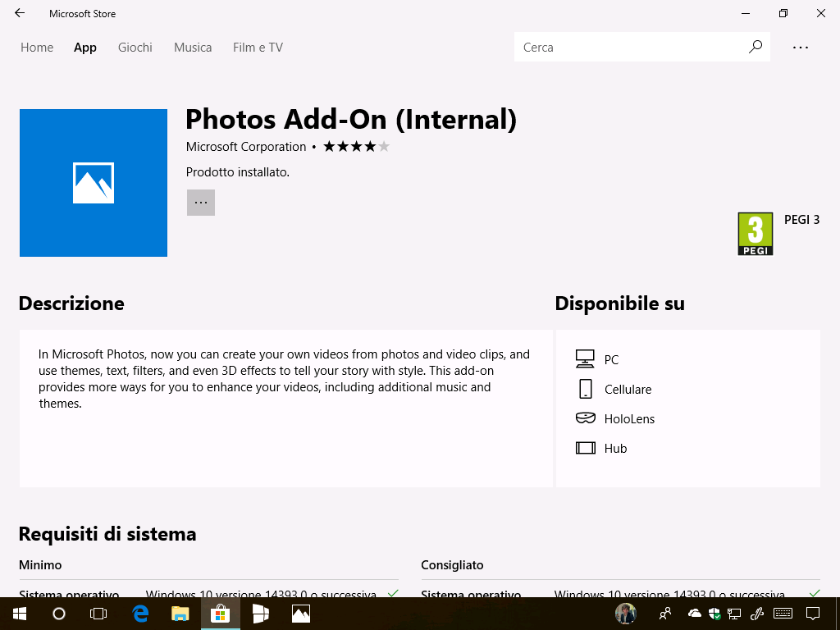The image size is (840, 630).
Task: Open the Action Center notifications icon
Action: [813, 614]
